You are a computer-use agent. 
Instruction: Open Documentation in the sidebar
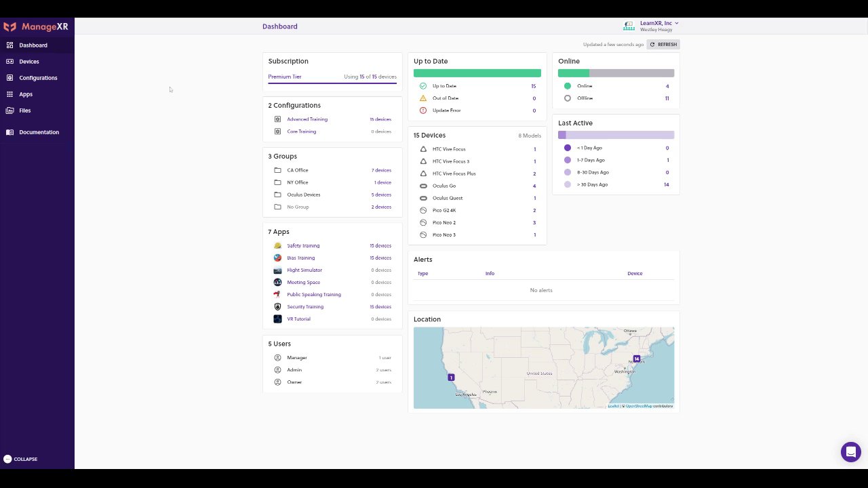click(x=37, y=132)
